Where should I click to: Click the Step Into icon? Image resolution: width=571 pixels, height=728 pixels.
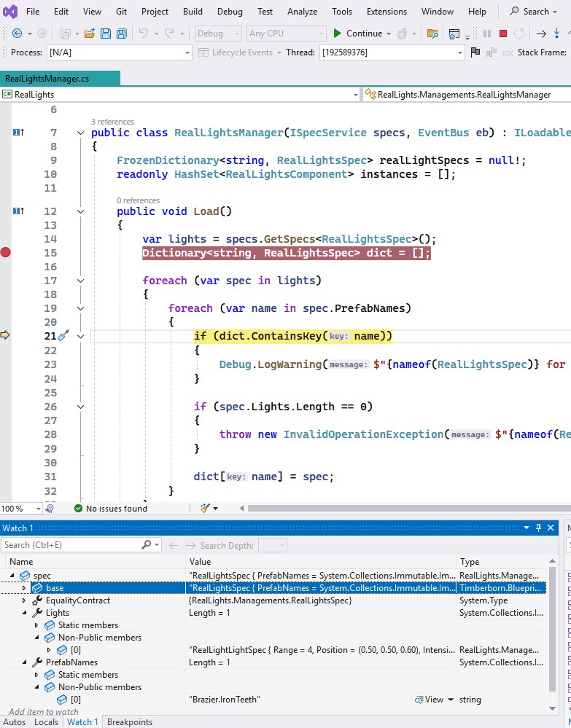click(556, 33)
